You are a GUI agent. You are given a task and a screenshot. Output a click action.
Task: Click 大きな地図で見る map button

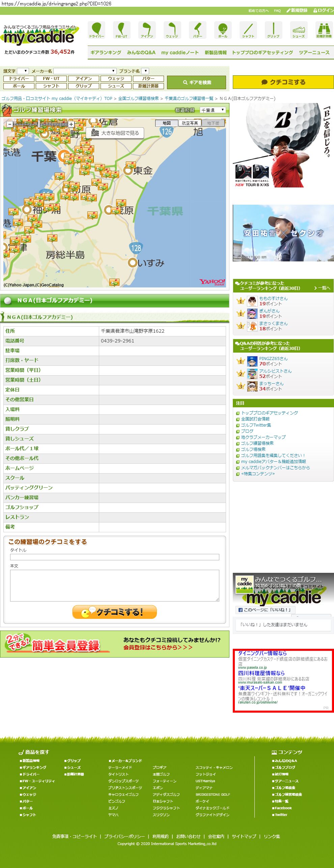115,133
